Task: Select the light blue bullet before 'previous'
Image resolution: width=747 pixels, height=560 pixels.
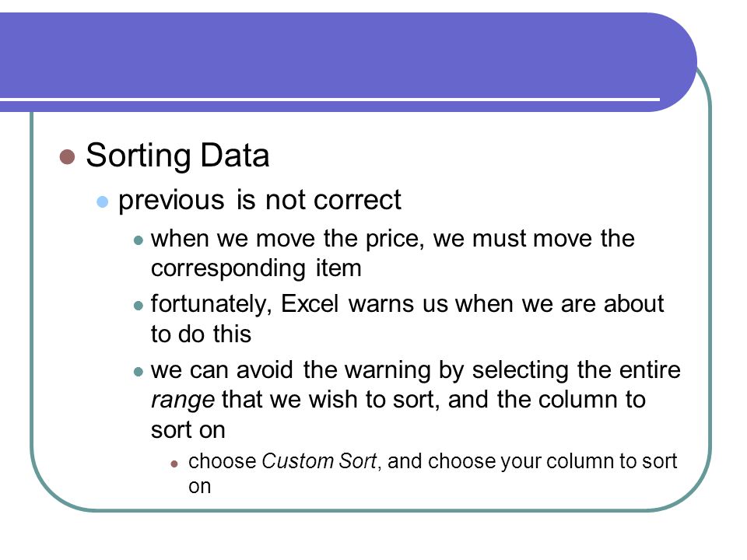Action: pyautogui.click(x=103, y=201)
